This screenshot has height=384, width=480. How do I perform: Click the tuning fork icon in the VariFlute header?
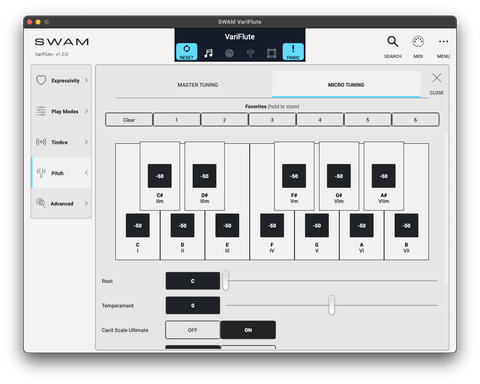pos(251,53)
